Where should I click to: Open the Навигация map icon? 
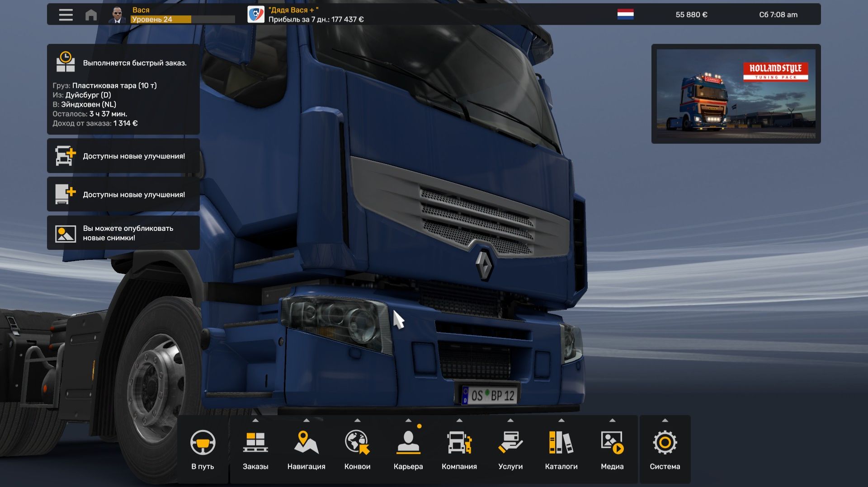[x=306, y=442]
